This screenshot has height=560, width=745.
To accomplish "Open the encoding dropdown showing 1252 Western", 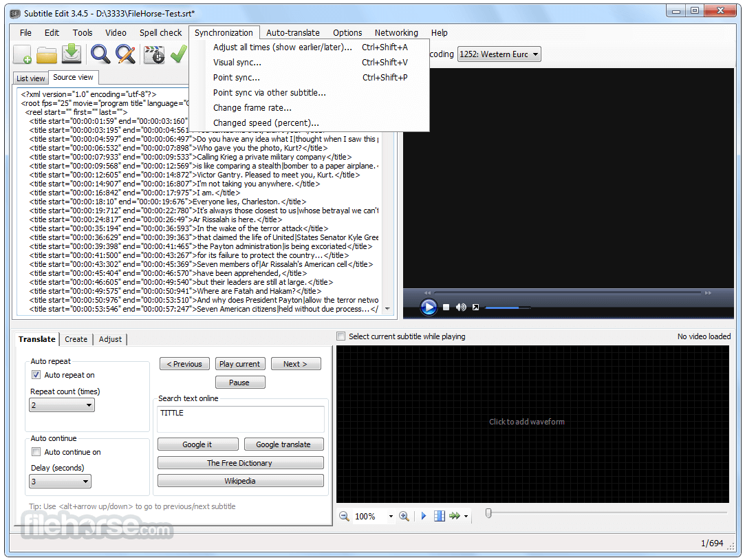I will pos(499,54).
